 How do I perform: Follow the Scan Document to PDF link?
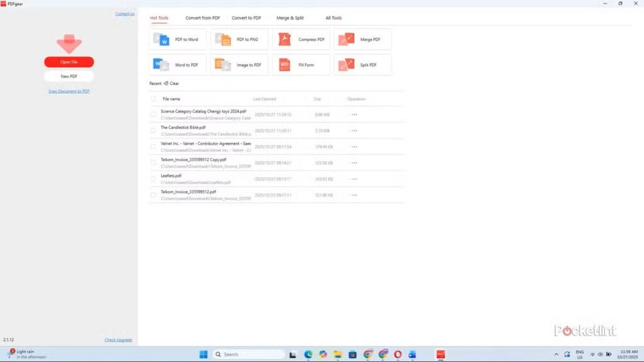(x=69, y=91)
